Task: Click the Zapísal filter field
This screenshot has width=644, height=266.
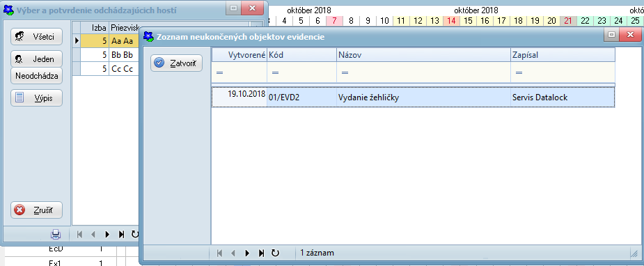Action: coord(563,72)
